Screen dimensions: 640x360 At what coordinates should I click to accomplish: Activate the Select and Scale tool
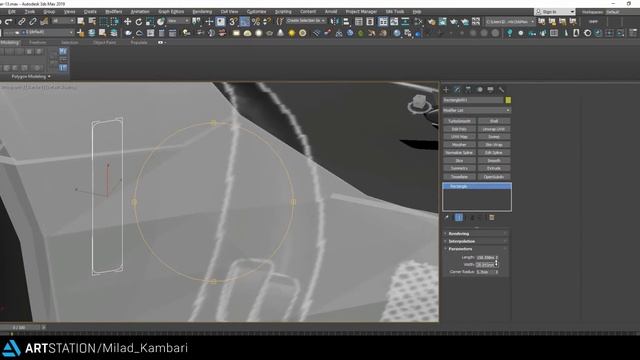(x=150, y=22)
